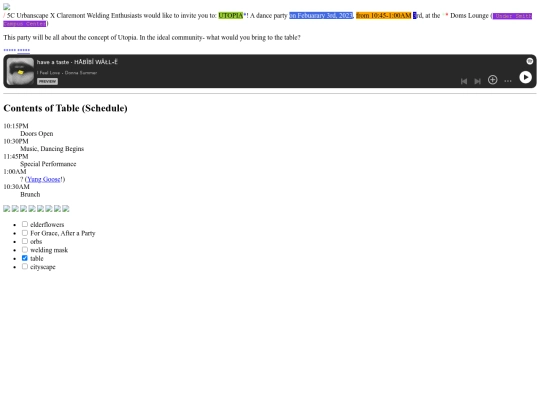Click the third broken image in icon row
Screen dimensions: 540x405
pyautogui.click(x=23, y=208)
